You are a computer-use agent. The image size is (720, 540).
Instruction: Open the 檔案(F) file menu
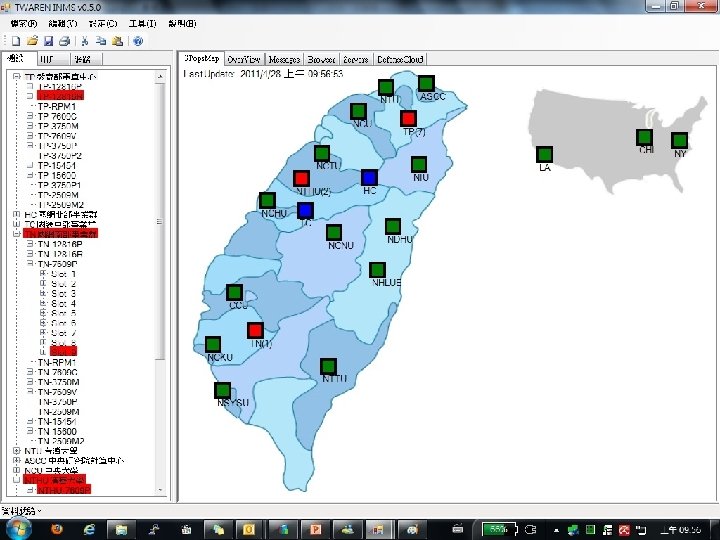click(x=23, y=23)
